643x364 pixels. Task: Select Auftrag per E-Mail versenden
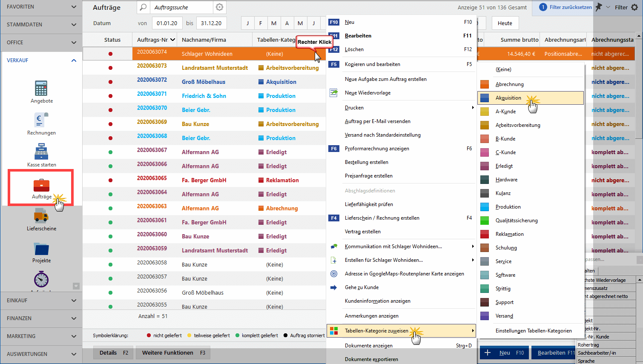pos(401,121)
